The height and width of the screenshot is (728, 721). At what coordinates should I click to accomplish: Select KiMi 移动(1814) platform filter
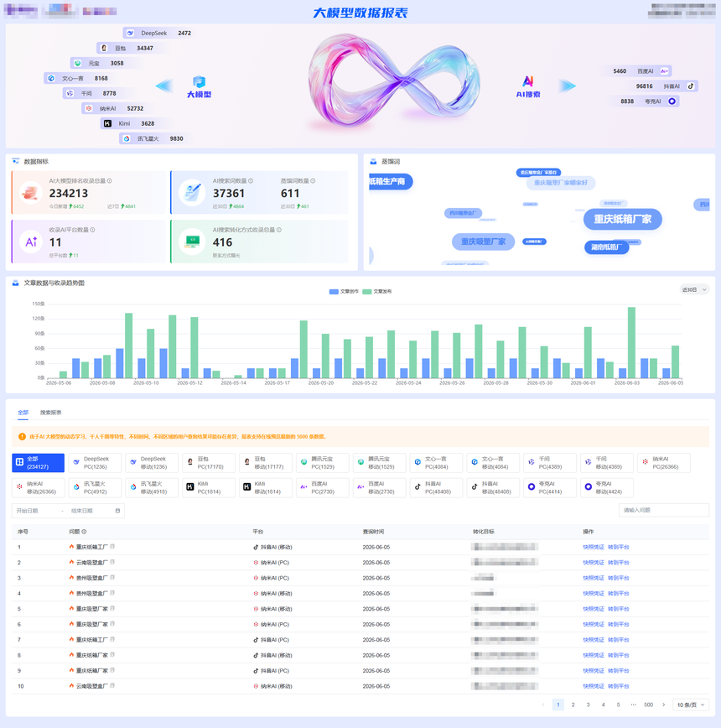(266, 487)
